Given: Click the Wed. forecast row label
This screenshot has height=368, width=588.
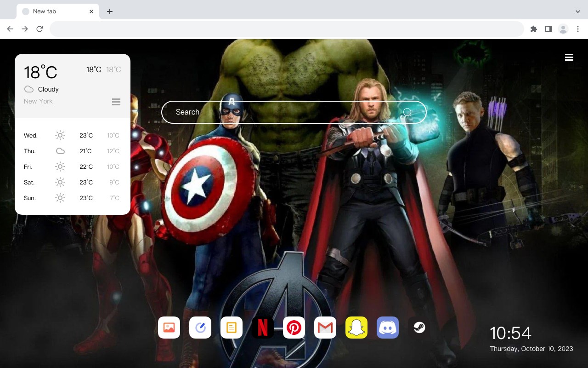Looking at the screenshot, I should tap(31, 135).
